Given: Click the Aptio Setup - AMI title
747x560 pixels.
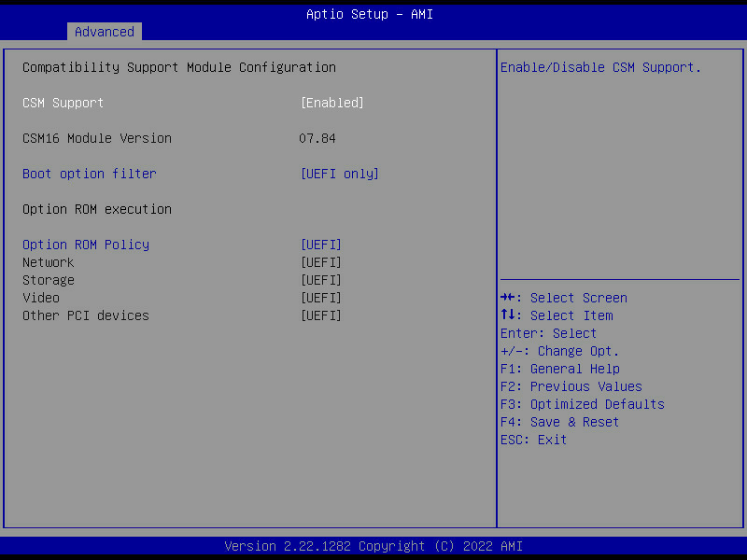Looking at the screenshot, I should click(370, 14).
